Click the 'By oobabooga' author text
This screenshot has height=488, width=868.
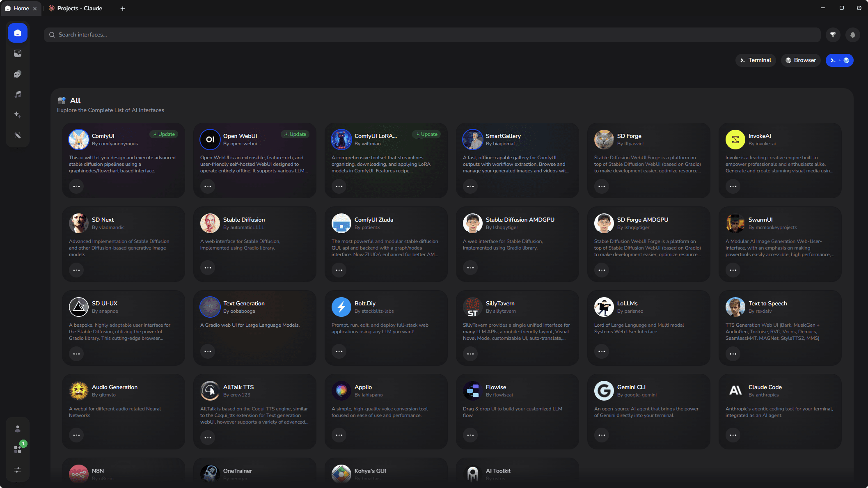[x=239, y=311]
